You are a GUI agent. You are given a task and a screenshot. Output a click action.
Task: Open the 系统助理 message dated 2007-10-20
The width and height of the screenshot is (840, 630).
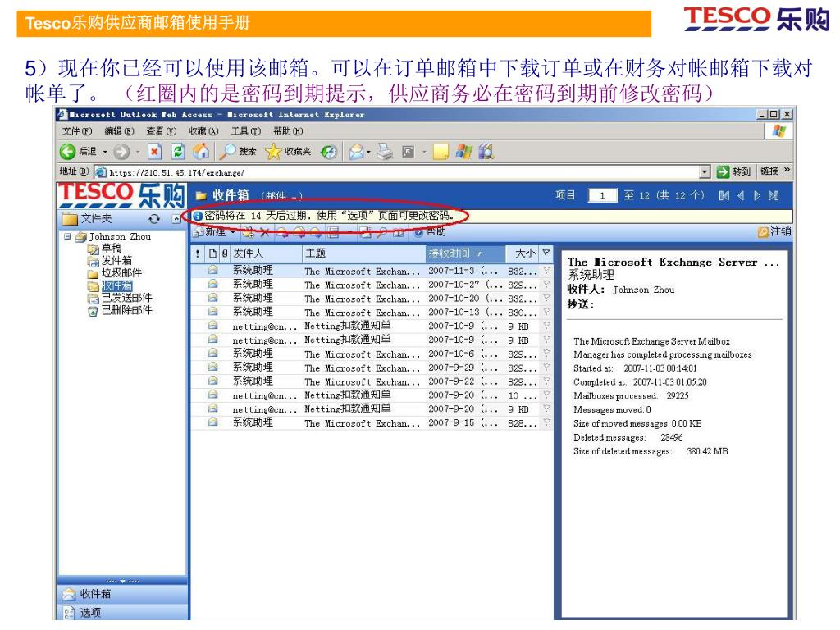point(372,298)
